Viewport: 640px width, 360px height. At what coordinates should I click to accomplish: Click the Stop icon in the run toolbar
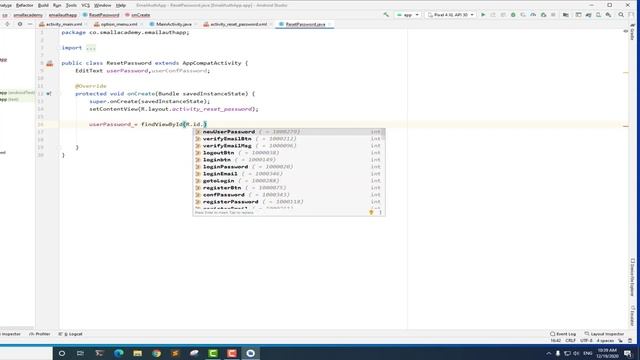553,15
